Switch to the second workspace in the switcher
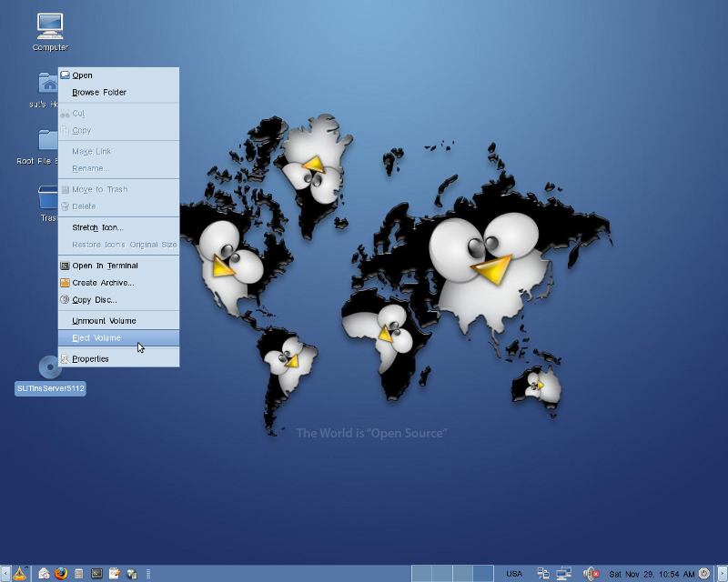The width and height of the screenshot is (728, 582). pyautogui.click(x=442, y=574)
